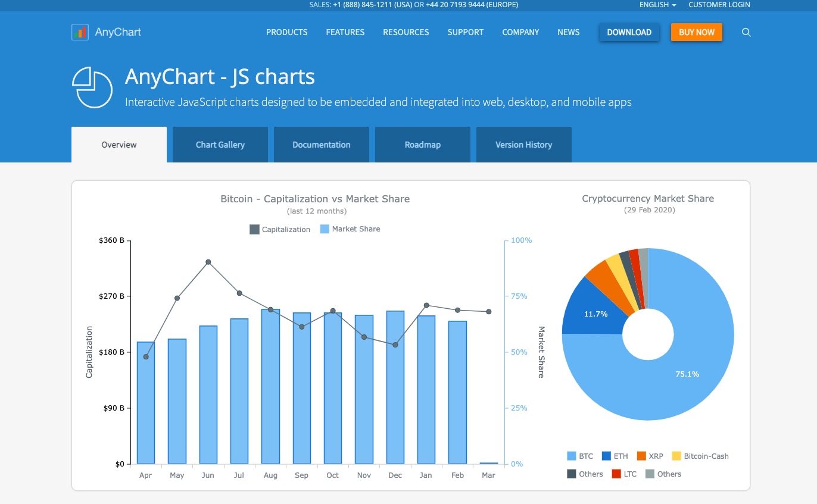Screen dimensions: 817x504
Task: Open the search magnifier icon
Action: [x=746, y=32]
